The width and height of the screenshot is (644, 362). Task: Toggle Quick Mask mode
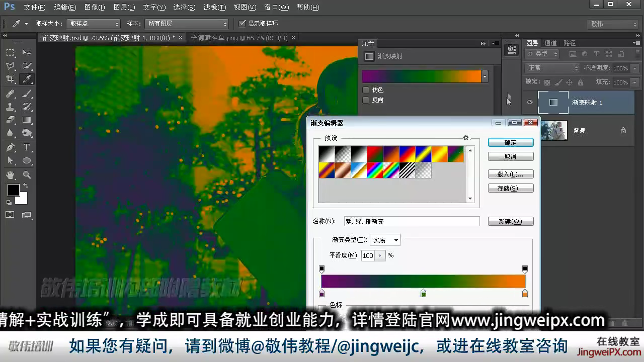click(x=10, y=215)
